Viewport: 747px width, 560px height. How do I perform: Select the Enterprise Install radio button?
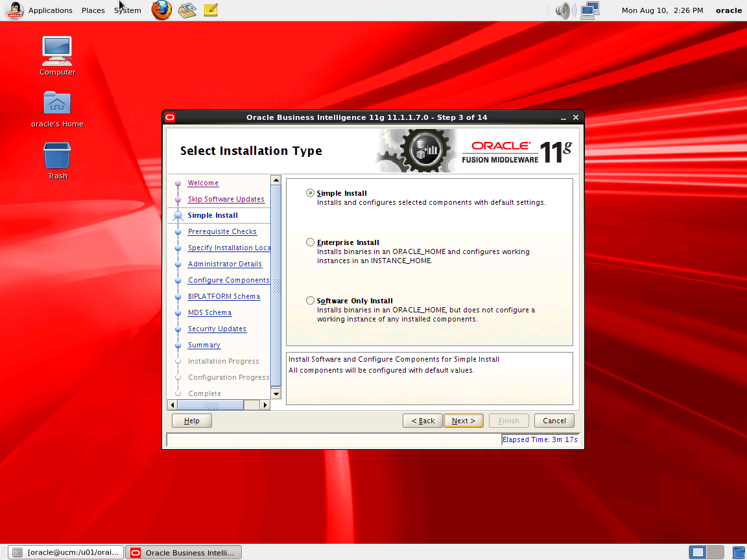click(x=310, y=242)
